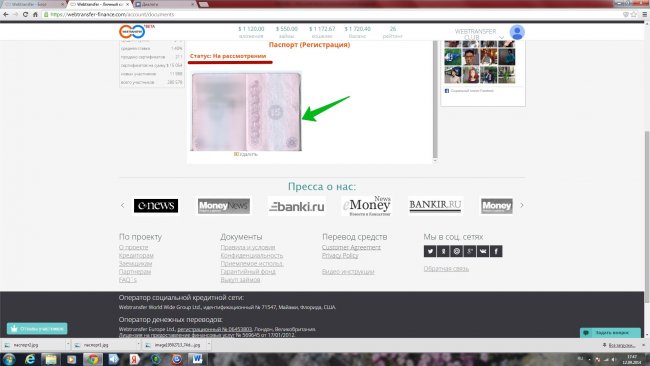Open dropdown arrow for second downloaded jpg
Image resolution: width=650 pixels, height=366 pixels.
(x=138, y=344)
